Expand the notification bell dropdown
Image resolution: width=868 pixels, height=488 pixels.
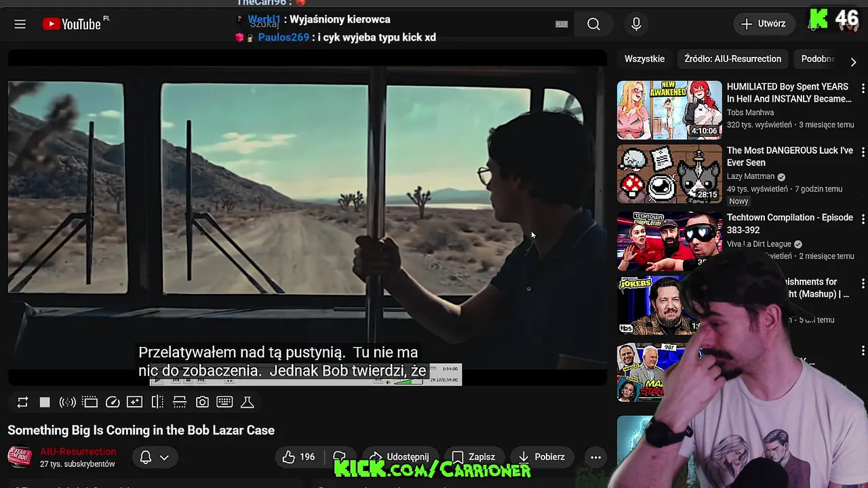(x=155, y=457)
